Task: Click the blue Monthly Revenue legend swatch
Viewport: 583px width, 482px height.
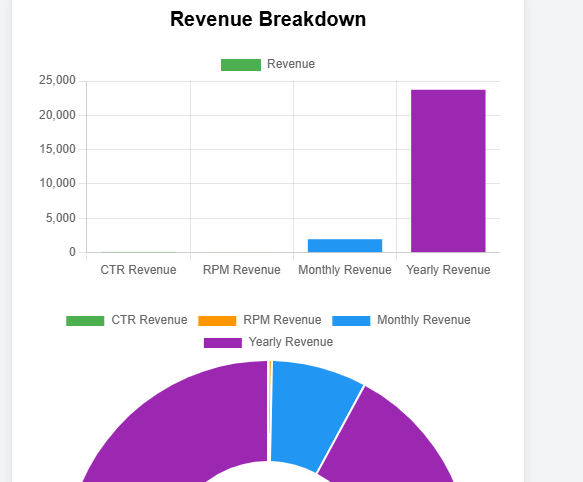Action: click(351, 321)
